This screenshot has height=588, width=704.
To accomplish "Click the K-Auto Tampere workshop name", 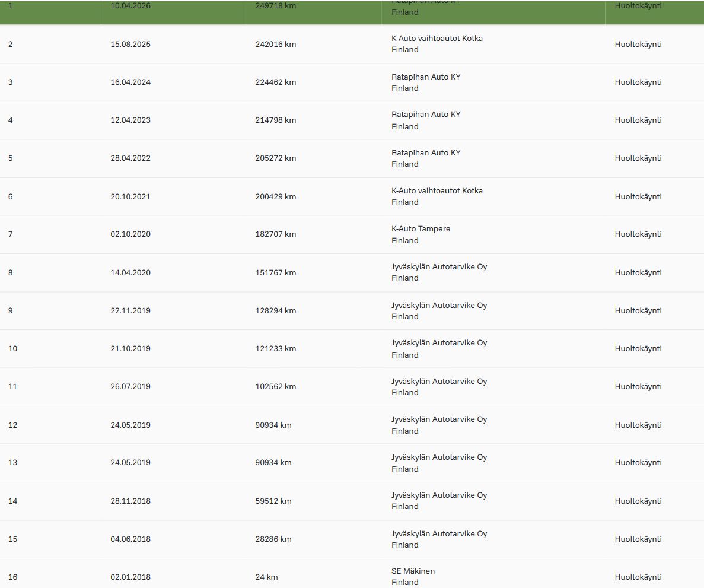I will pos(421,228).
